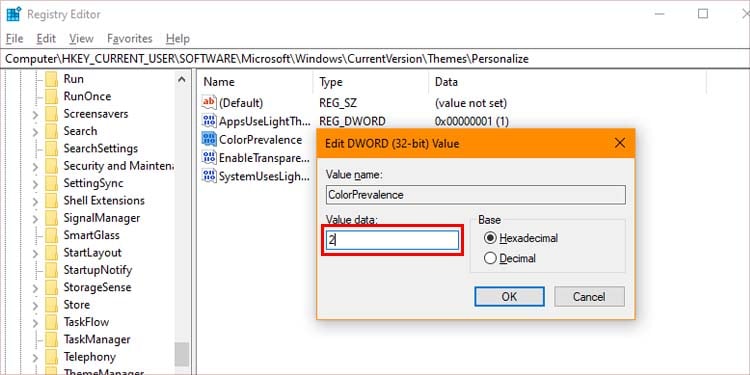Select Decimal base option
Viewport: 750px width, 375px height.
click(x=490, y=259)
